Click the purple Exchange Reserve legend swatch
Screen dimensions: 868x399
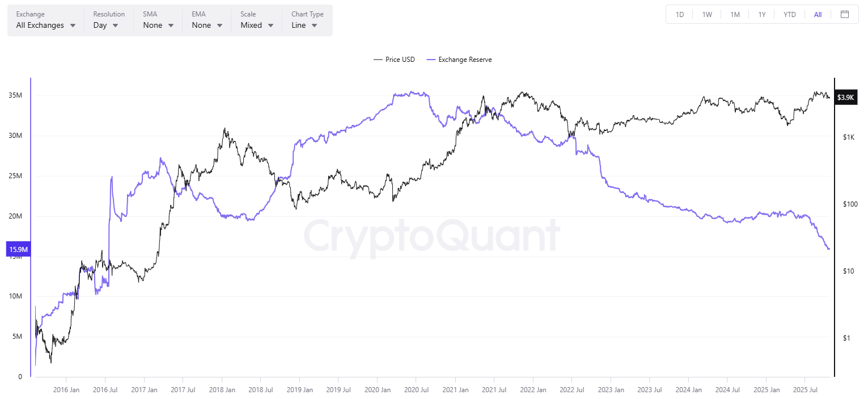click(x=431, y=60)
